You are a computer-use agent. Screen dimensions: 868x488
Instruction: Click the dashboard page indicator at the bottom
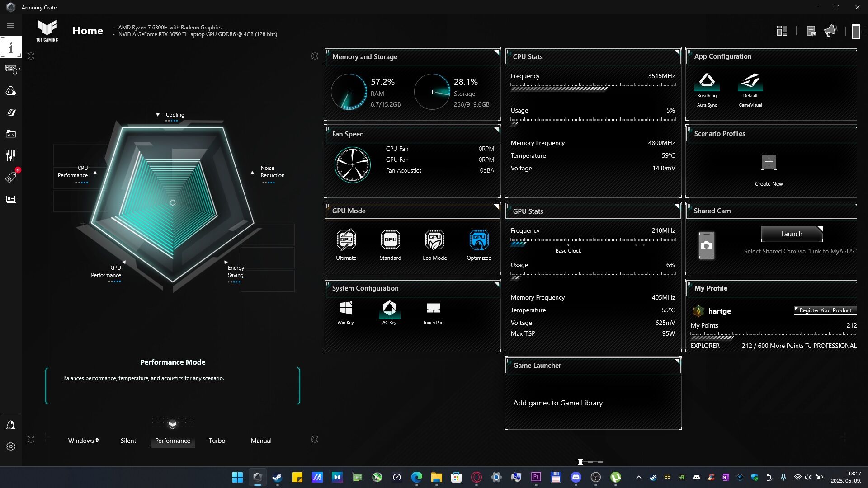[x=590, y=462]
